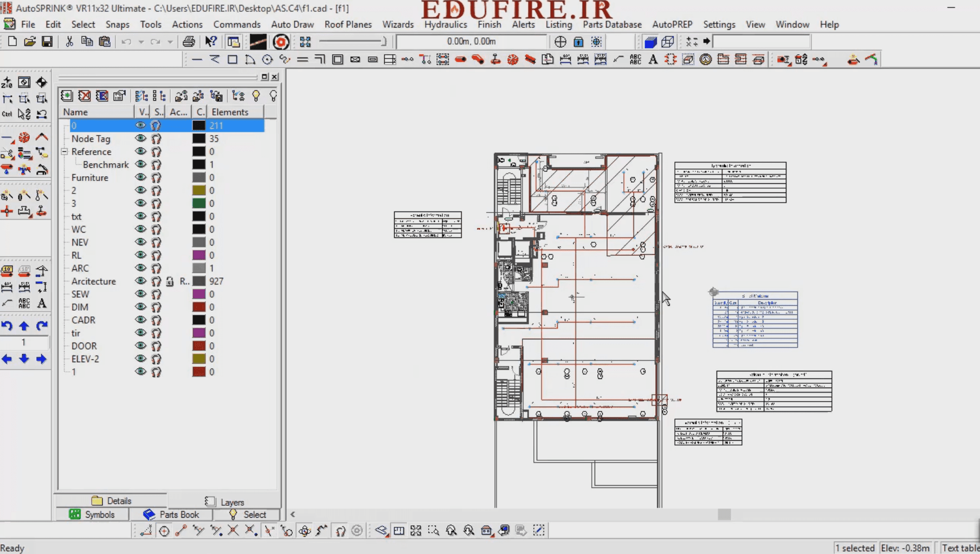This screenshot has width=980, height=554.
Task: Click the New file icon in the toolbar
Action: pyautogui.click(x=12, y=42)
